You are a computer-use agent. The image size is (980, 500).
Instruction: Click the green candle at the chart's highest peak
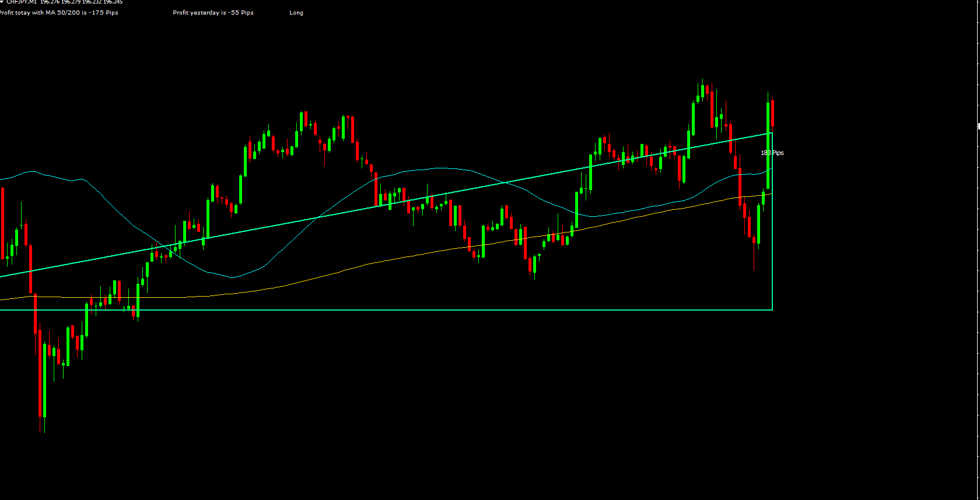coord(702,90)
